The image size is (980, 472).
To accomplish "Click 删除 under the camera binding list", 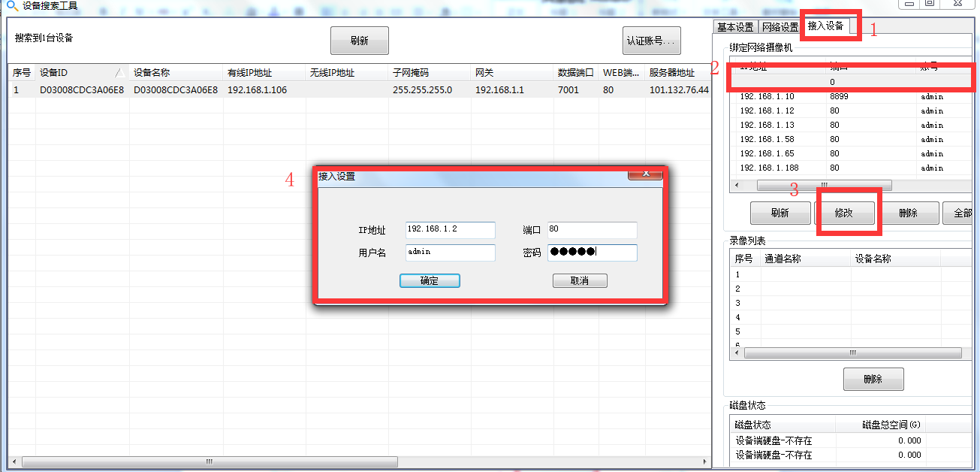I will pyautogui.click(x=909, y=213).
